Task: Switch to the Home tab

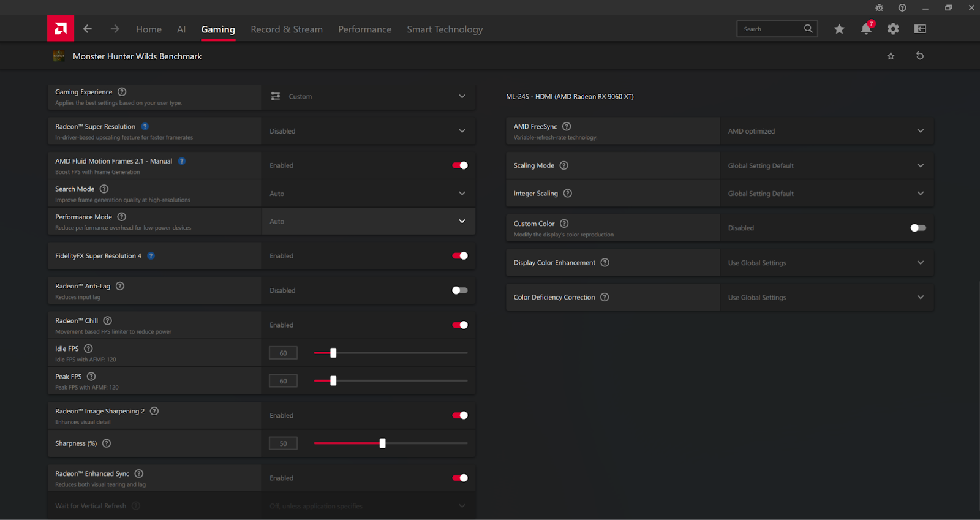Action: click(149, 29)
